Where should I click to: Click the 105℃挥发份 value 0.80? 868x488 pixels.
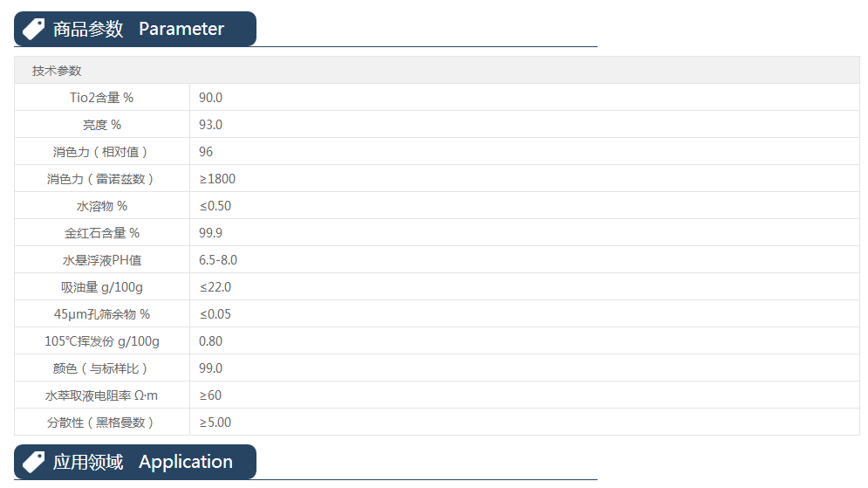point(211,341)
